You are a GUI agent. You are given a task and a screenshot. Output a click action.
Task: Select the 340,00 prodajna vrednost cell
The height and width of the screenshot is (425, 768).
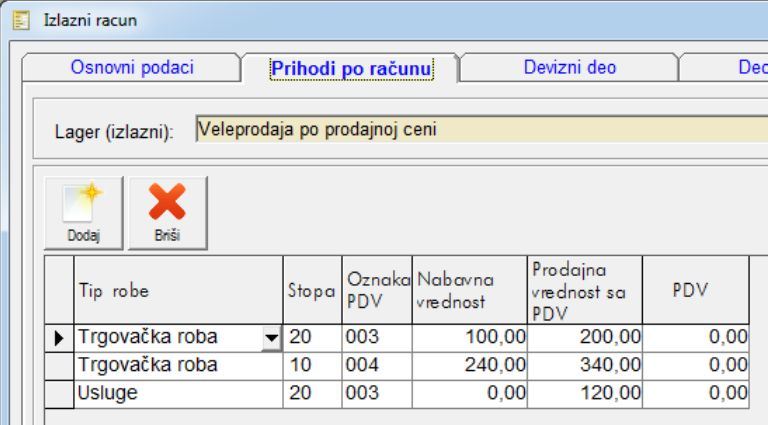pyautogui.click(x=585, y=366)
